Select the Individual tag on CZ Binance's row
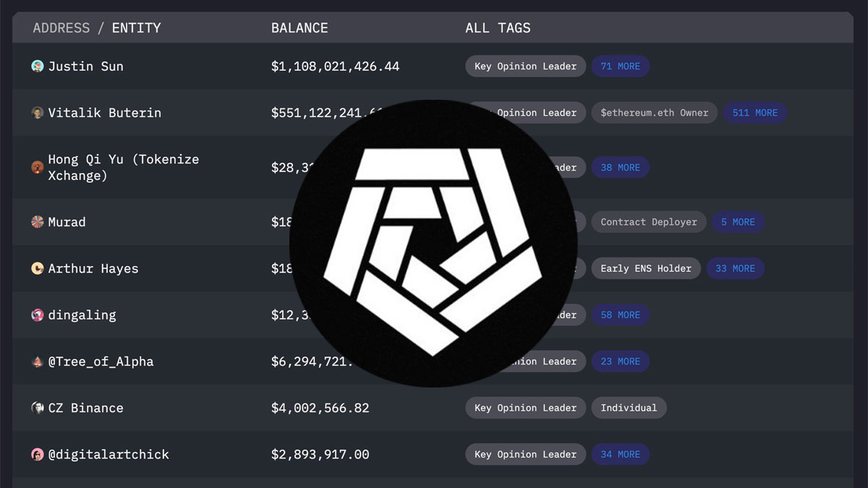Image resolution: width=868 pixels, height=488 pixels. 629,408
